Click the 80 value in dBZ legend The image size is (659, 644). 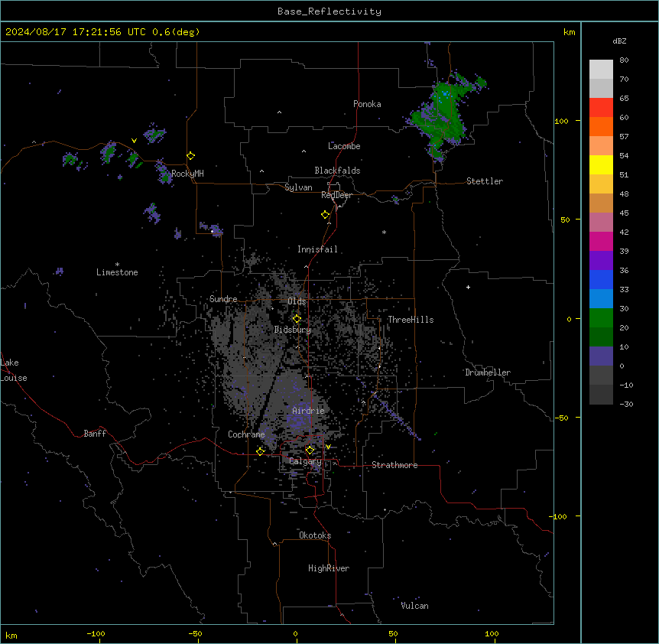[624, 60]
